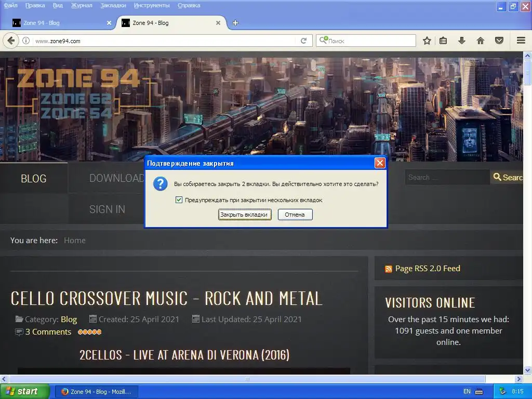The width and height of the screenshot is (532, 399).
Task: Close the first Zone 94 - Blog tab
Action: tap(109, 23)
